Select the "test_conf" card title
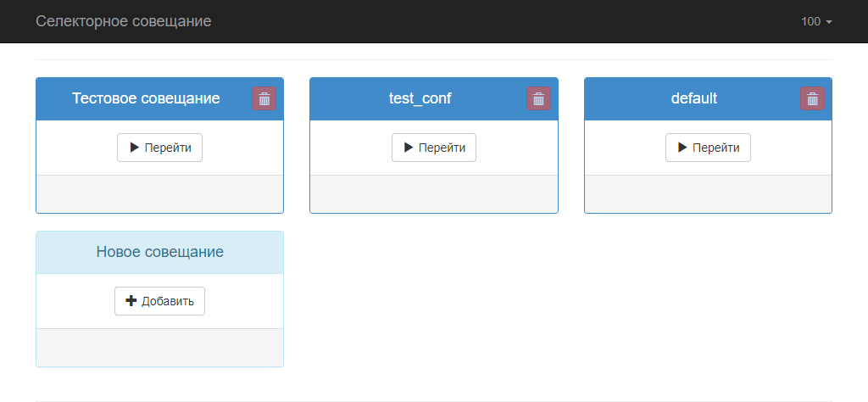 click(420, 98)
